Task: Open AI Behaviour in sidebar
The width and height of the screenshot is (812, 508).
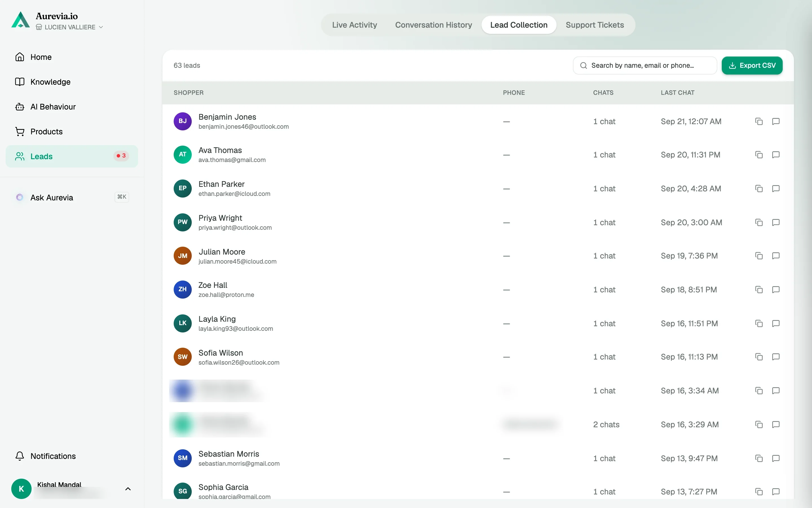Action: [72, 107]
